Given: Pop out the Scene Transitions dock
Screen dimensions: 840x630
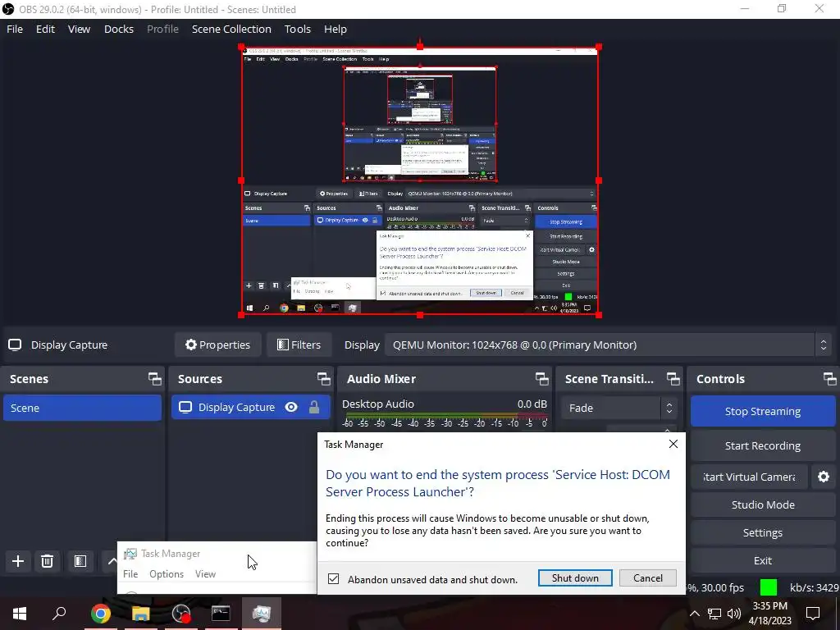Looking at the screenshot, I should (673, 379).
